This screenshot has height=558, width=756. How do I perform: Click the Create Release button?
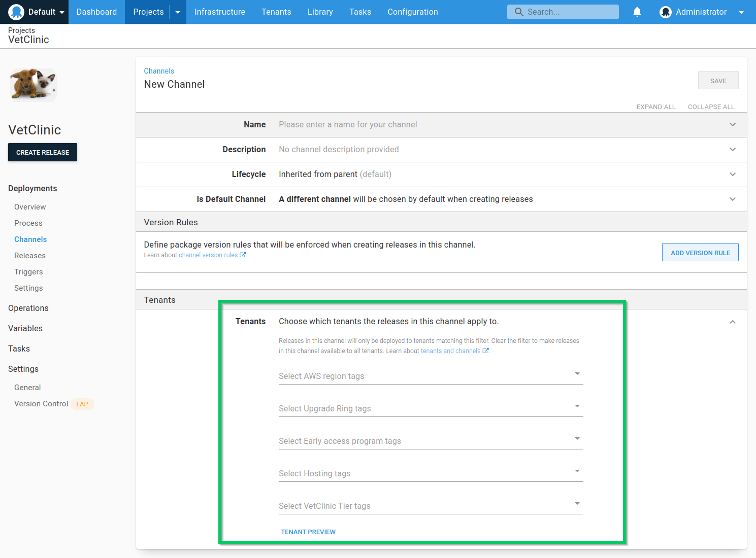point(43,152)
